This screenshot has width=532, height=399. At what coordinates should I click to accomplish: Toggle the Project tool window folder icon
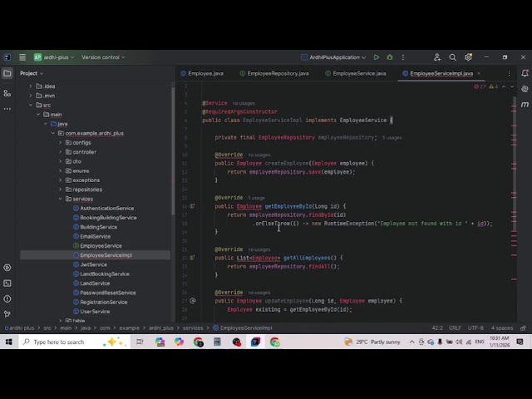7,73
